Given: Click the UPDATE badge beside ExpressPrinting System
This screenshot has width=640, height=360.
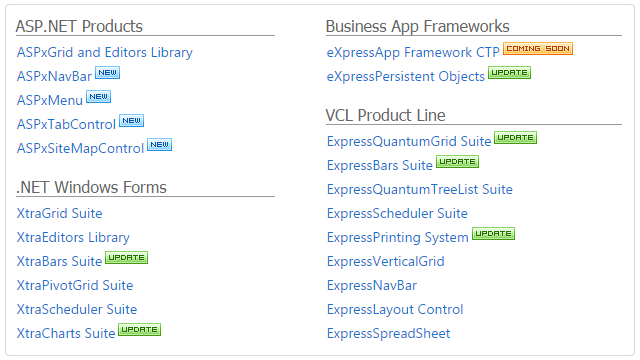Looking at the screenshot, I should [493, 234].
